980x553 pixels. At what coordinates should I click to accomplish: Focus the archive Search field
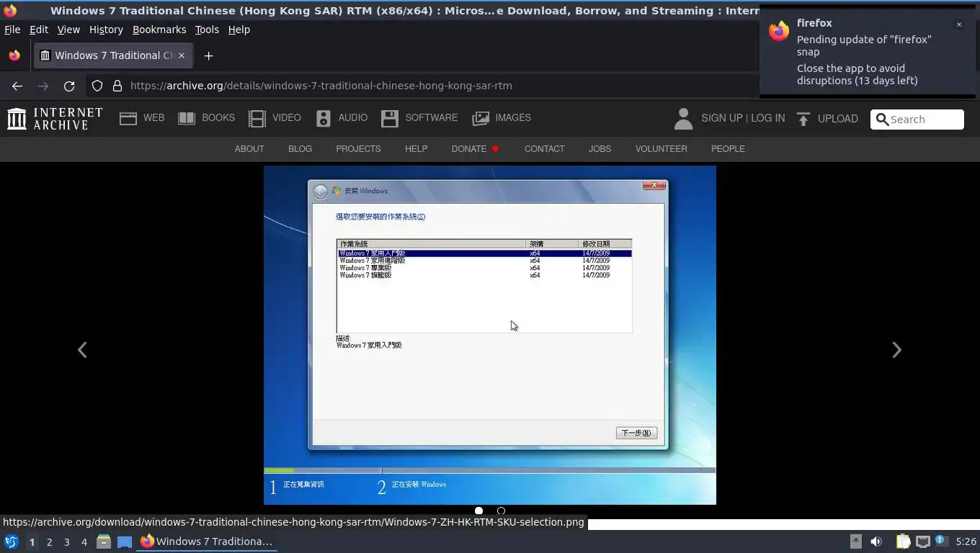point(917,120)
